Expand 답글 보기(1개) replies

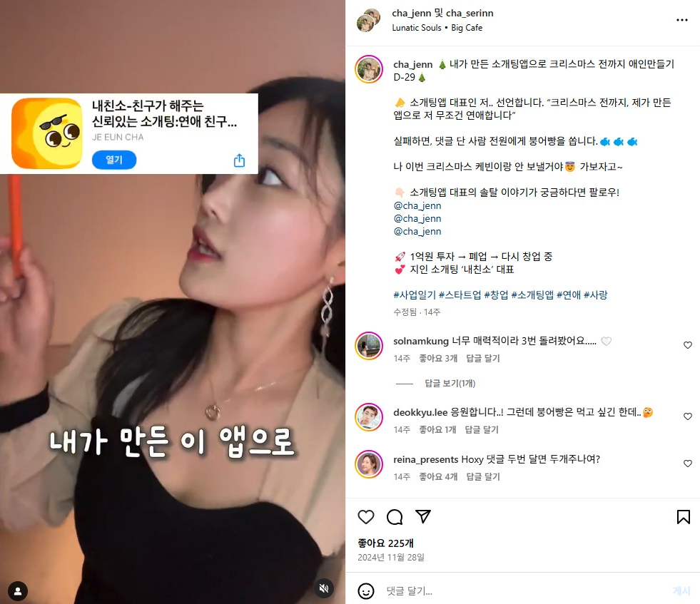click(x=450, y=383)
